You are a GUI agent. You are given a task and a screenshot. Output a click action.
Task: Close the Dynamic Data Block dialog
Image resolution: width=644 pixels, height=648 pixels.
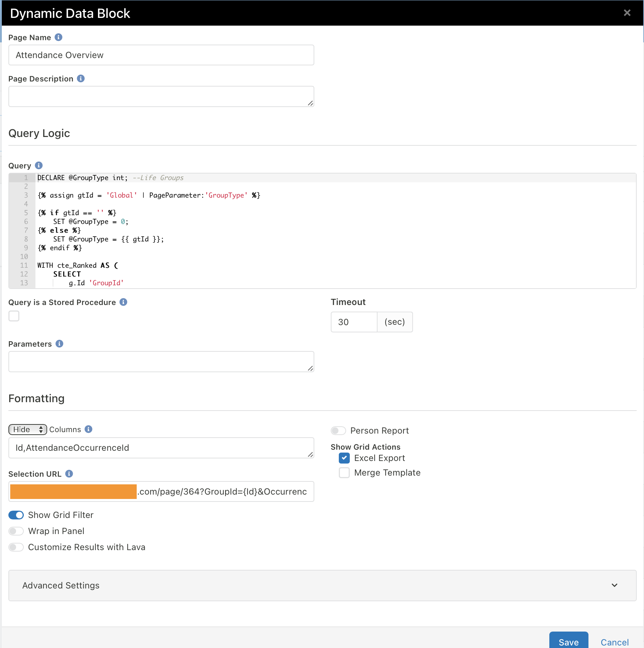627,13
